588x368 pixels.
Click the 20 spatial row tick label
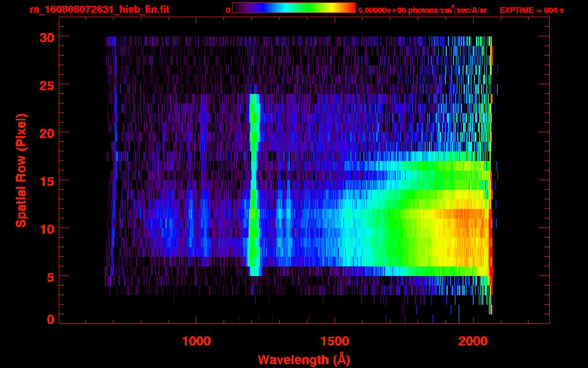pyautogui.click(x=47, y=133)
